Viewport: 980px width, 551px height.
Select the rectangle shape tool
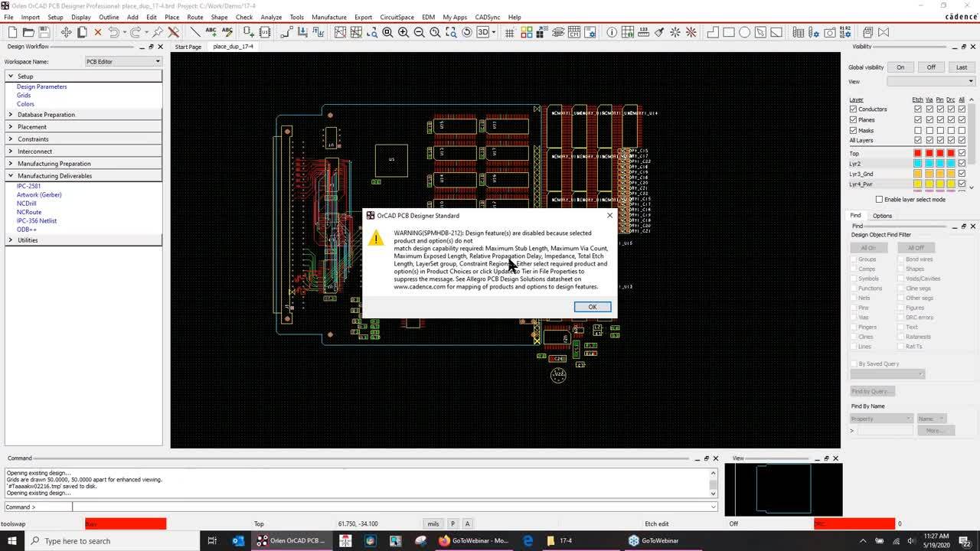coord(729,32)
